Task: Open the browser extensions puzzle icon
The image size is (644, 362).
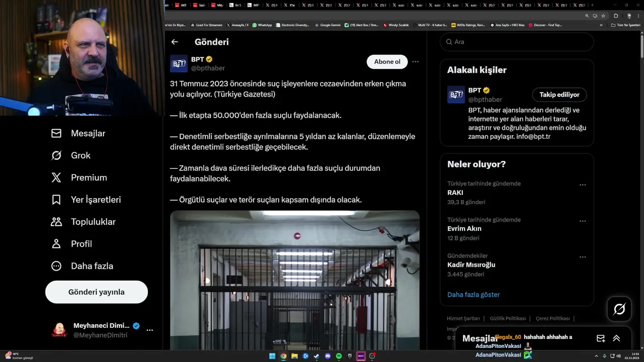Action: pos(616,16)
